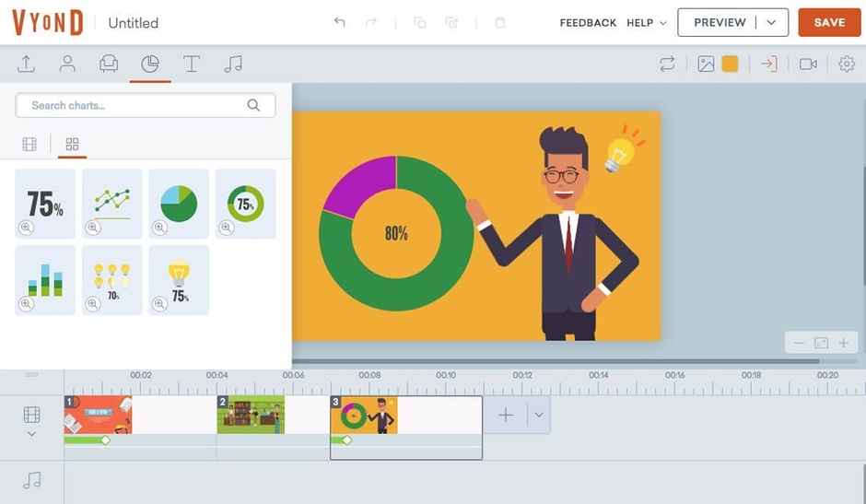Click the scene transition enter icon
The image size is (866, 504).
[768, 64]
